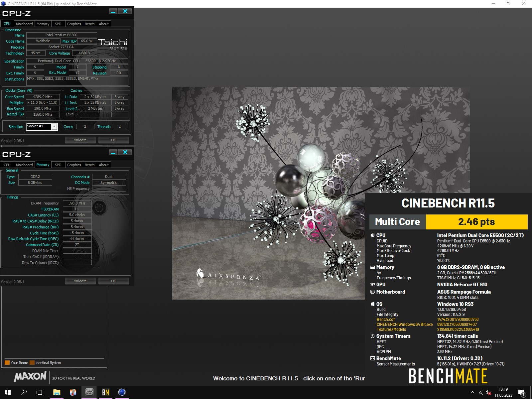Viewport: 532px width, 399px height.
Task: Minimize the lower CPU-Z Memory window
Action: point(113,152)
